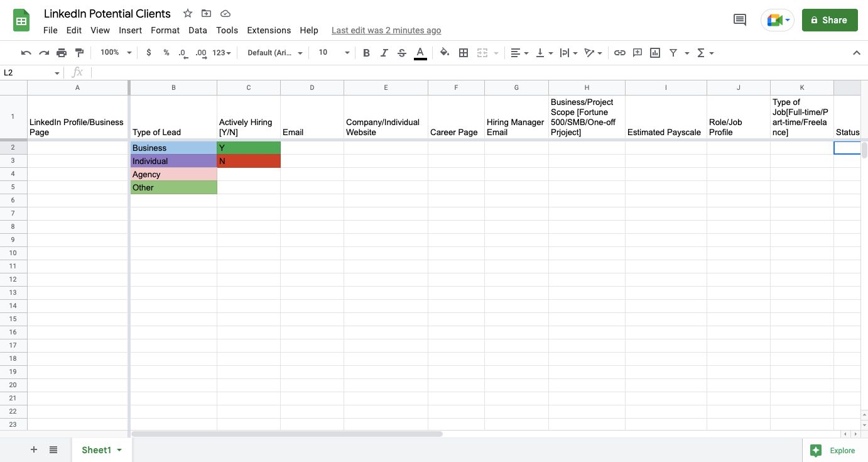
Task: Click the green Share button
Action: coord(829,20)
